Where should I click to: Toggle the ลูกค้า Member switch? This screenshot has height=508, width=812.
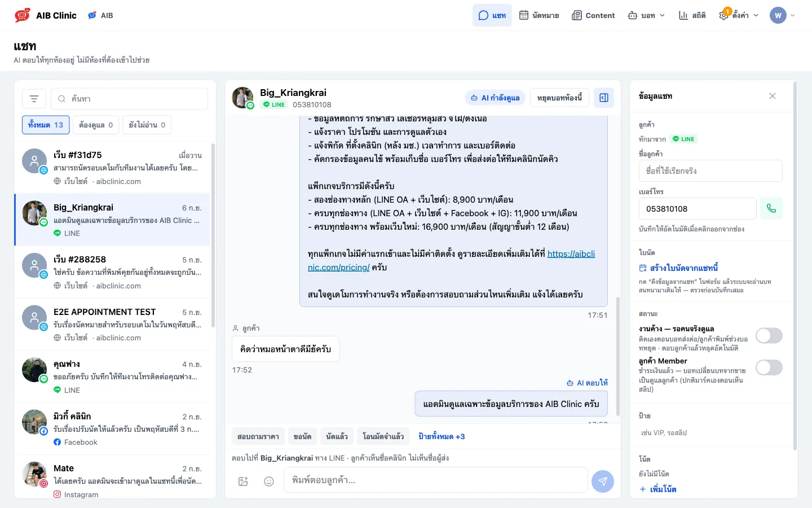pyautogui.click(x=769, y=367)
